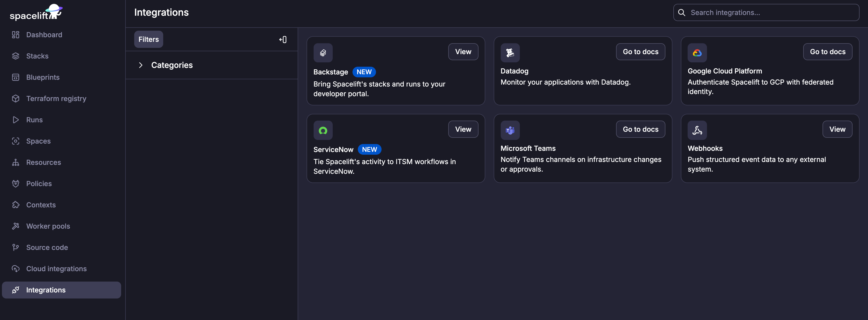Click the search magnifier icon
This screenshot has width=868, height=320.
pos(681,13)
